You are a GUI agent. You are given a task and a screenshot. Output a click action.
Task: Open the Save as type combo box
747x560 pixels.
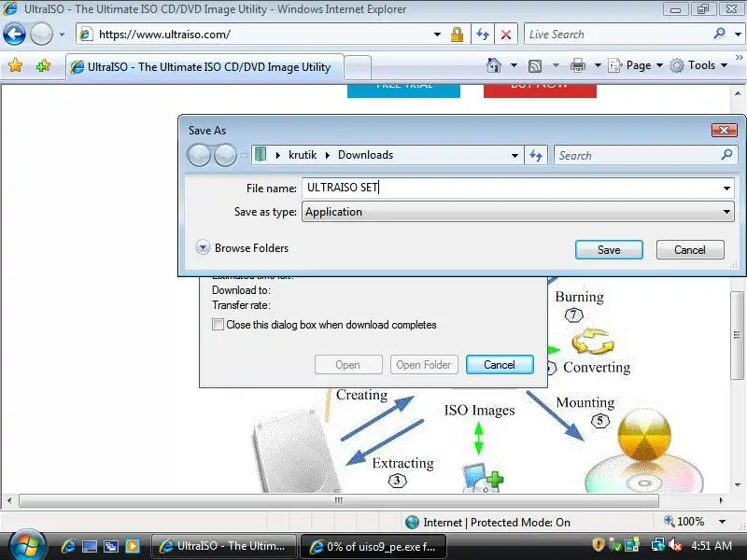click(518, 212)
